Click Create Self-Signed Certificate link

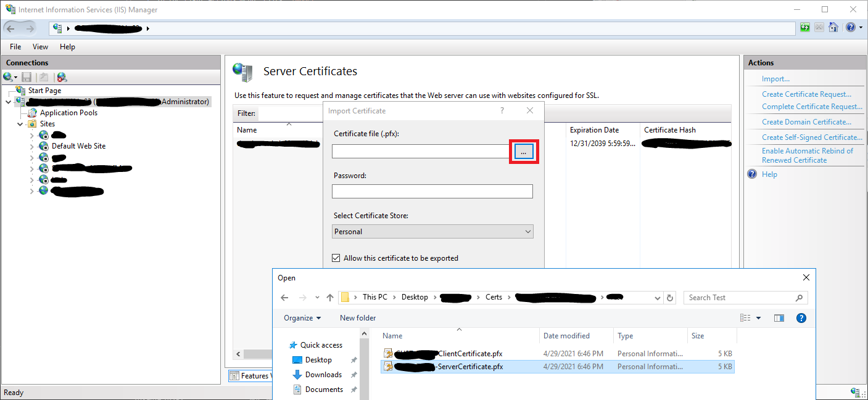point(812,137)
